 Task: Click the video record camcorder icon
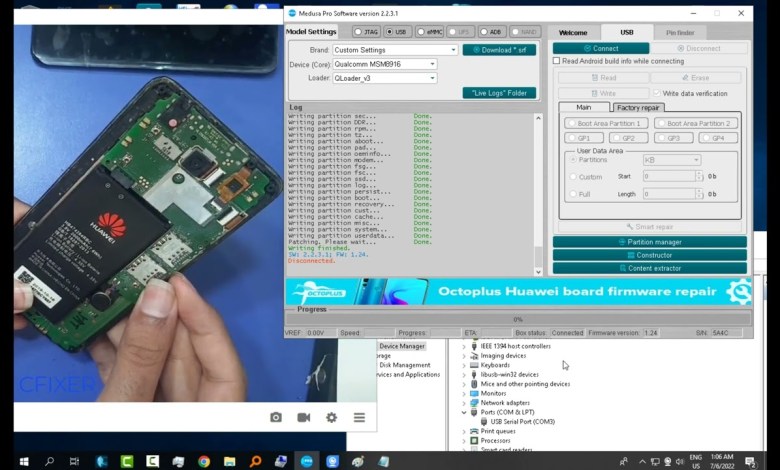tap(304, 417)
